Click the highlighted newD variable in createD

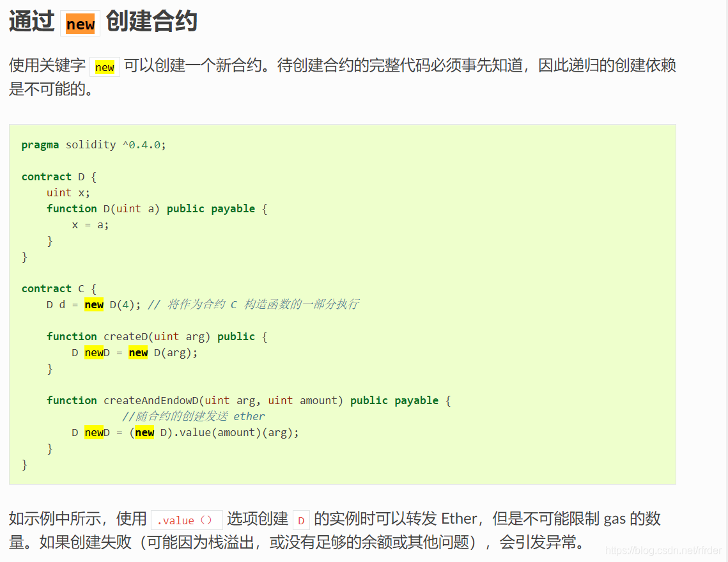[x=94, y=352]
